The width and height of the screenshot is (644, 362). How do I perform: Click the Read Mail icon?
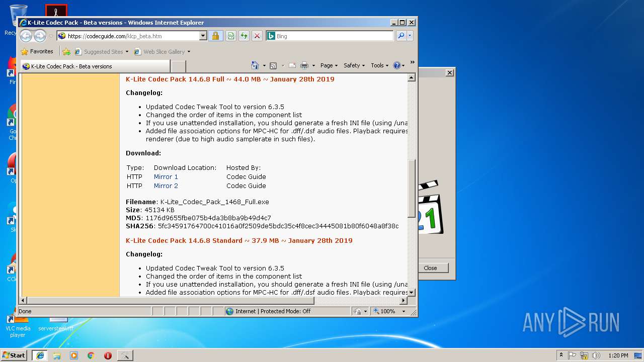292,65
